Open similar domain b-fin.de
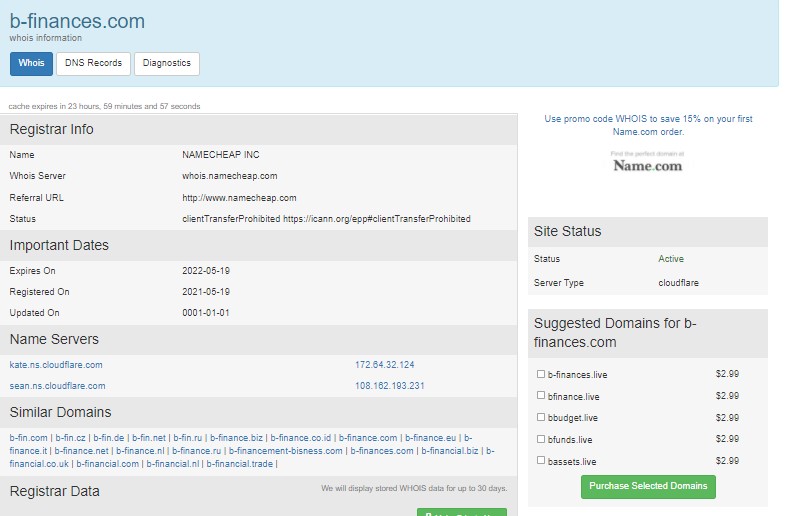The width and height of the screenshot is (802, 516). point(108,438)
